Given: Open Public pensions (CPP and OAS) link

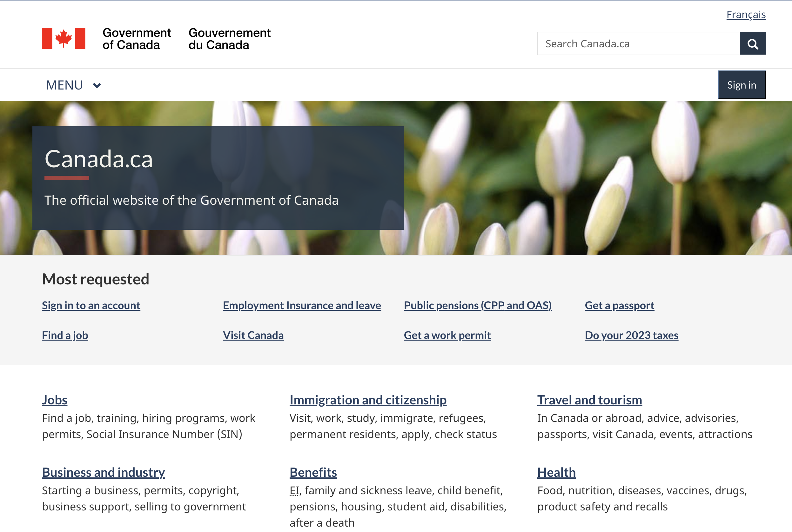Looking at the screenshot, I should pos(477,305).
